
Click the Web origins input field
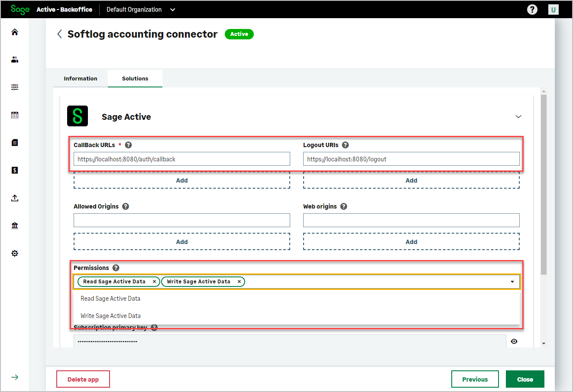[411, 220]
